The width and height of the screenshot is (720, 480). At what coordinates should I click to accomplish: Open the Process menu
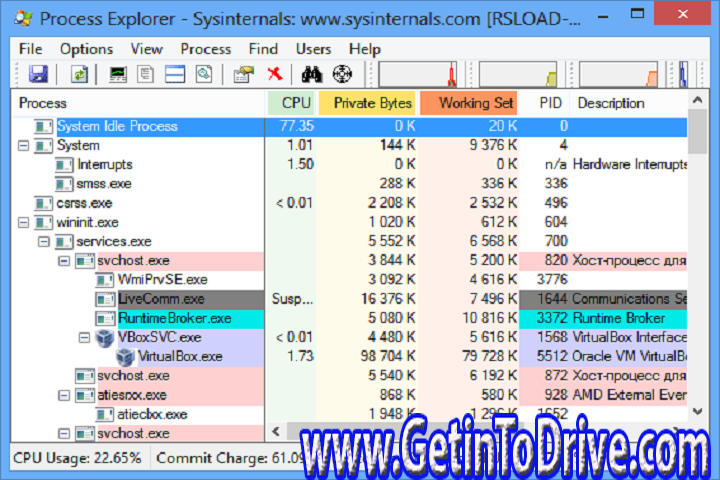coord(205,49)
